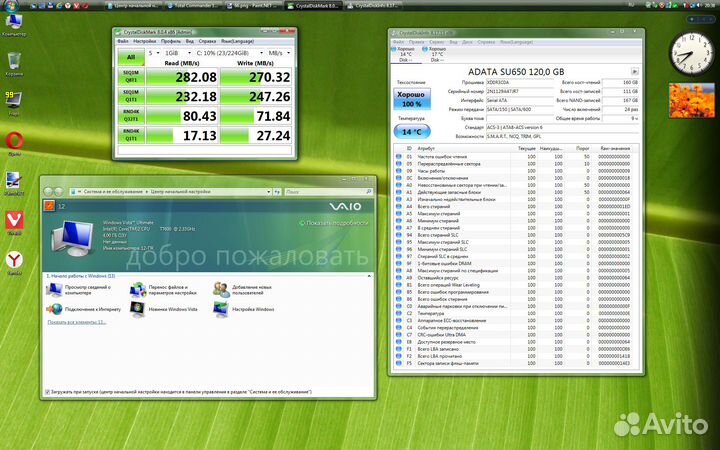Expand the 1GiB test size dropdown

(177, 53)
